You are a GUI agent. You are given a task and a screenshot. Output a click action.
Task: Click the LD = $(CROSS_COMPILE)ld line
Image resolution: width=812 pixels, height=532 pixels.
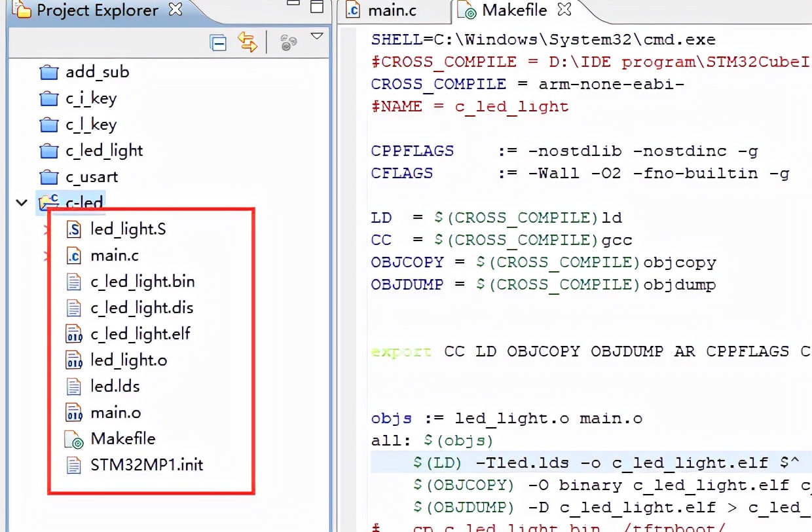click(496, 218)
